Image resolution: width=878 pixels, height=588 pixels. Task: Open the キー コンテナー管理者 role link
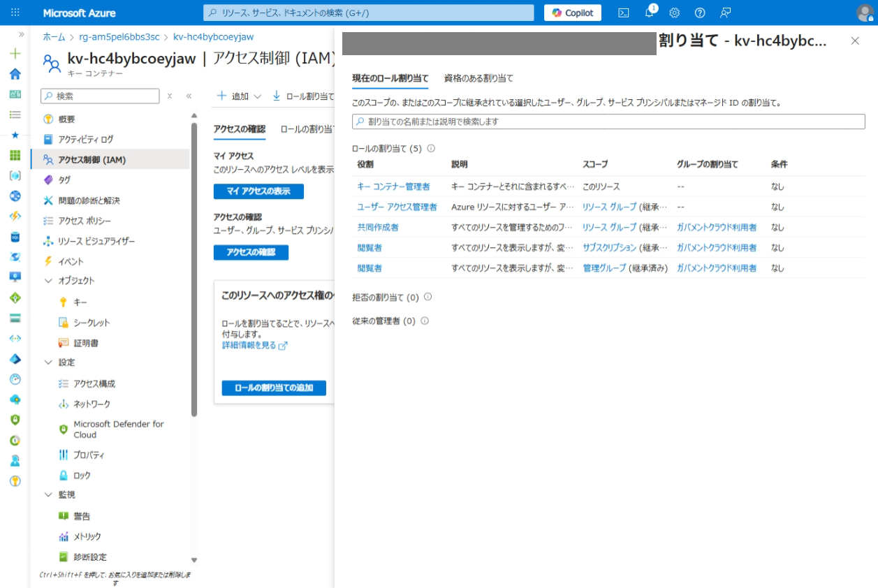tap(393, 186)
